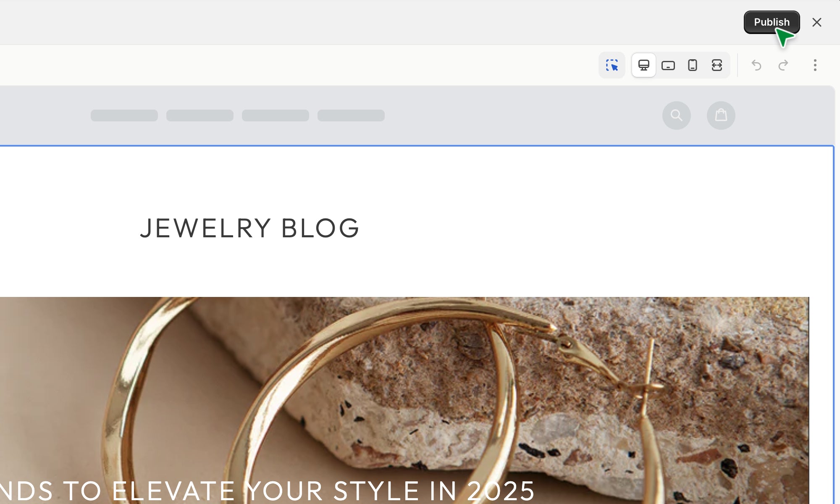Screen dimensions: 840x504
Task: Close the editor with the X
Action: pyautogui.click(x=816, y=22)
